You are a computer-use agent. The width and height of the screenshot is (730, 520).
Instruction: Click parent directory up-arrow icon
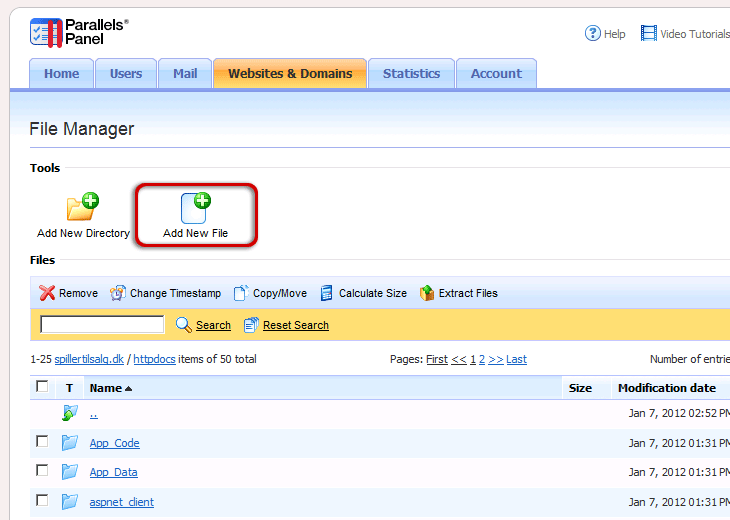[70, 413]
